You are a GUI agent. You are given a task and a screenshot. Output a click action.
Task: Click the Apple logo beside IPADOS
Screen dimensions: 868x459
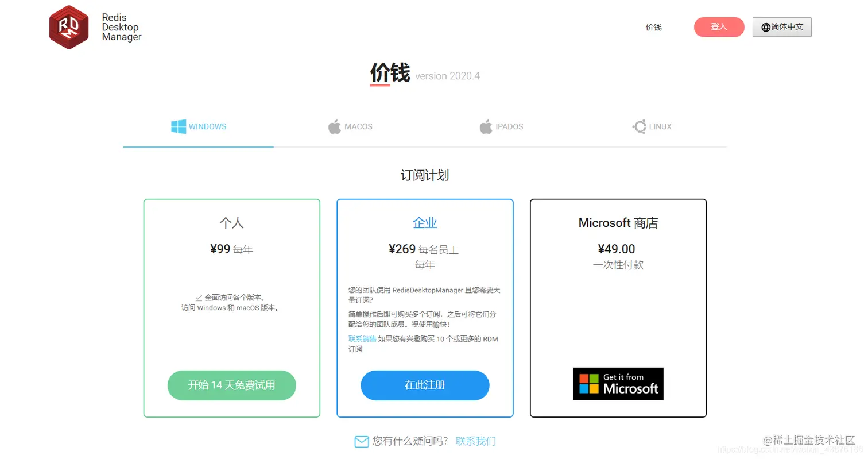[486, 126]
